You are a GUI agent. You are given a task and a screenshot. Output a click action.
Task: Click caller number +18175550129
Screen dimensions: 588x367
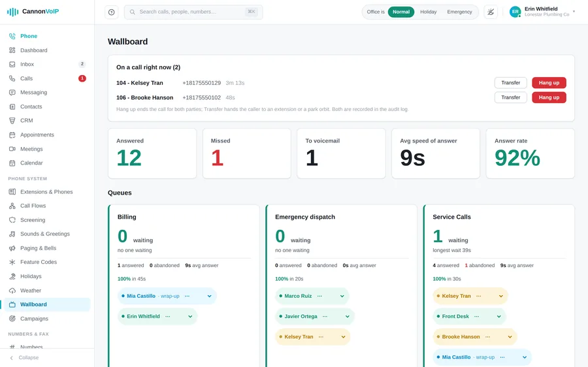point(201,83)
